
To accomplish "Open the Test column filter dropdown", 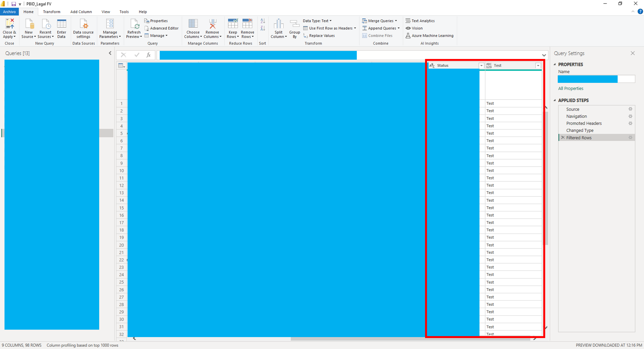I will pyautogui.click(x=538, y=66).
